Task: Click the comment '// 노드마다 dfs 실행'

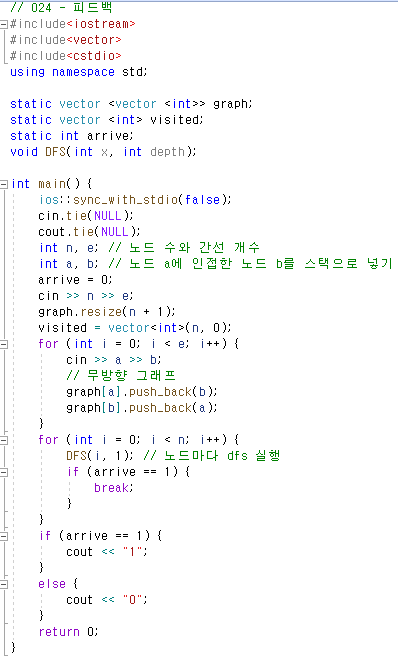Action: [x=211, y=456]
